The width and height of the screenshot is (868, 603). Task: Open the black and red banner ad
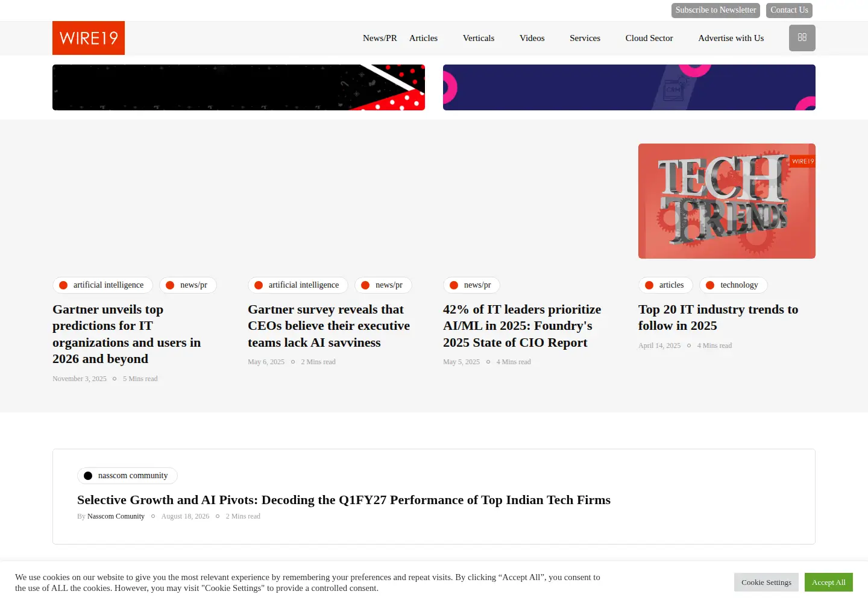[239, 87]
